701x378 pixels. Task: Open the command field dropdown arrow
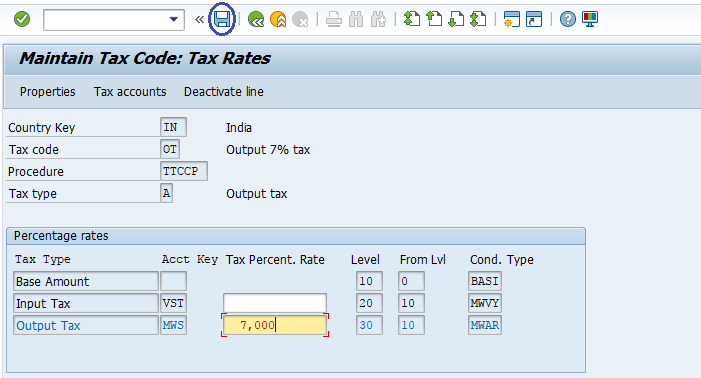pos(173,20)
